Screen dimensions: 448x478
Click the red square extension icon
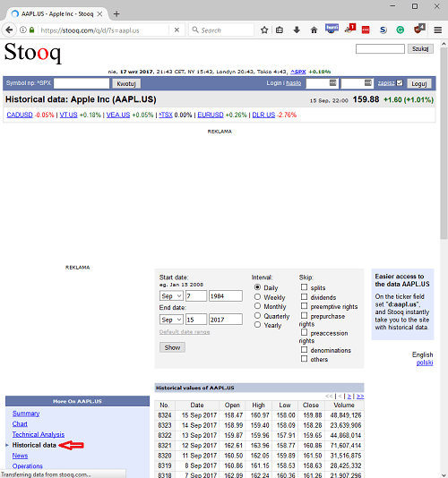[366, 30]
